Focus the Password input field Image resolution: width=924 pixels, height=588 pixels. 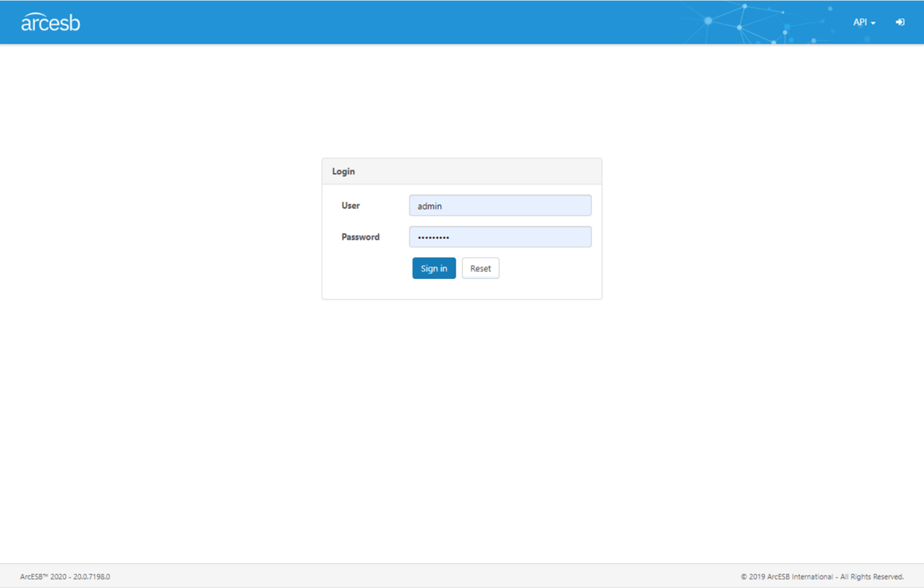point(500,237)
